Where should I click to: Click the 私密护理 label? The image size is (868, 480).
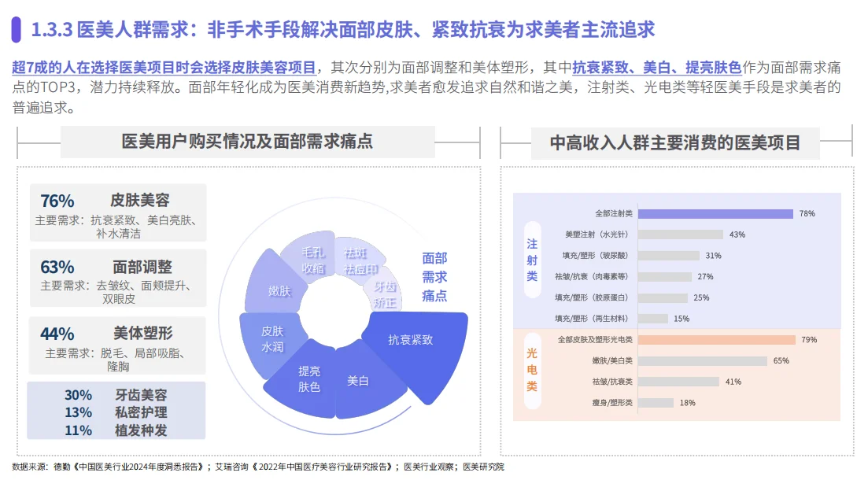141,412
